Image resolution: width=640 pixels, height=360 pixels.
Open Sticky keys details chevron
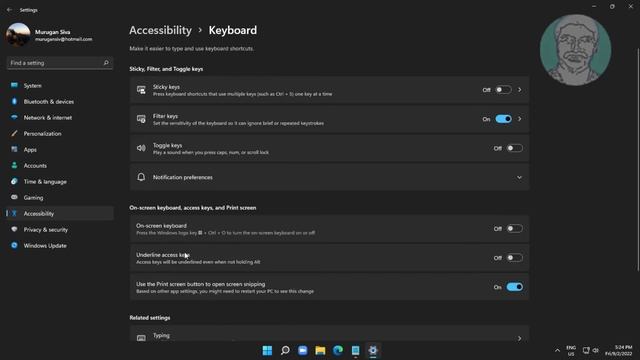pos(520,90)
